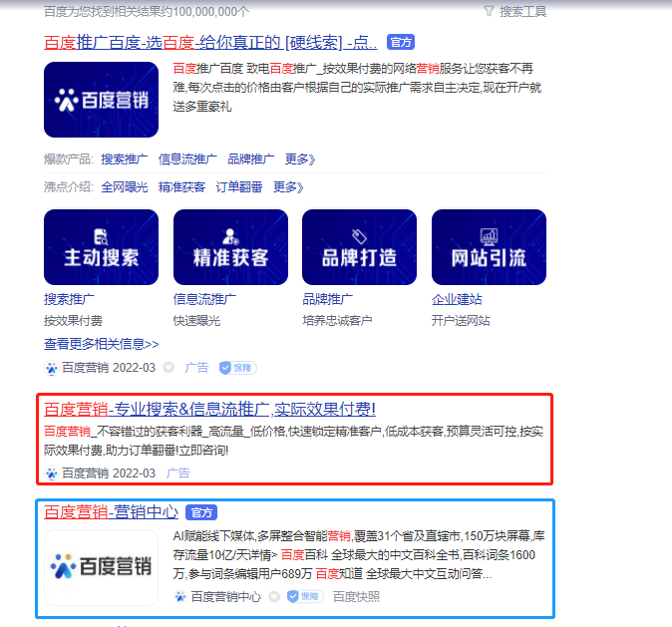Open 百度营销-营销中心 title link
Screen dimensions: 672x627
point(111,512)
